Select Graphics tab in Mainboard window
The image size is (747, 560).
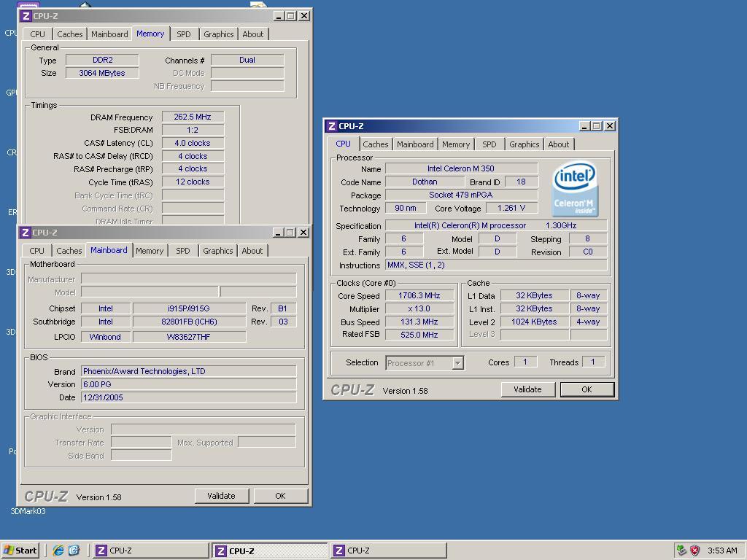(x=218, y=251)
